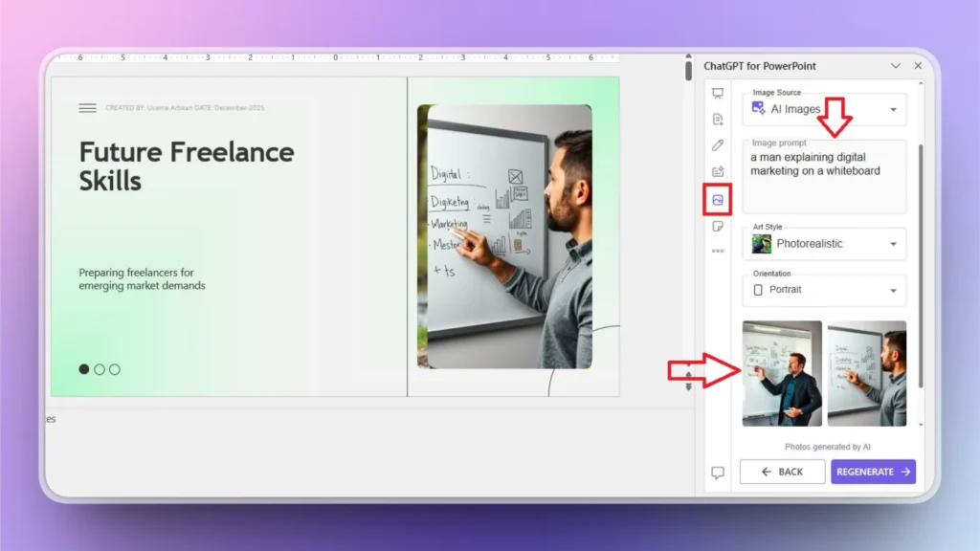980x551 pixels.
Task: Open the chat bubble icon at bottom left
Action: click(x=719, y=471)
